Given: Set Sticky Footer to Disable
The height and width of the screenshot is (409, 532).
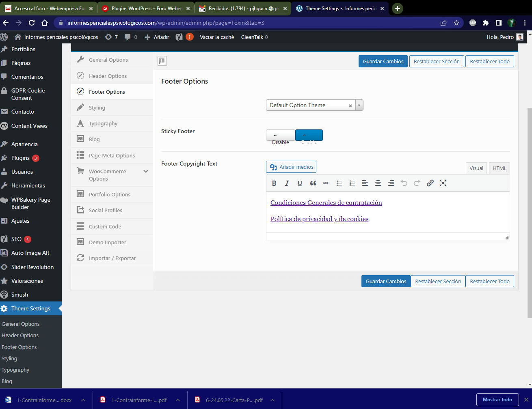Looking at the screenshot, I should 281,136.
